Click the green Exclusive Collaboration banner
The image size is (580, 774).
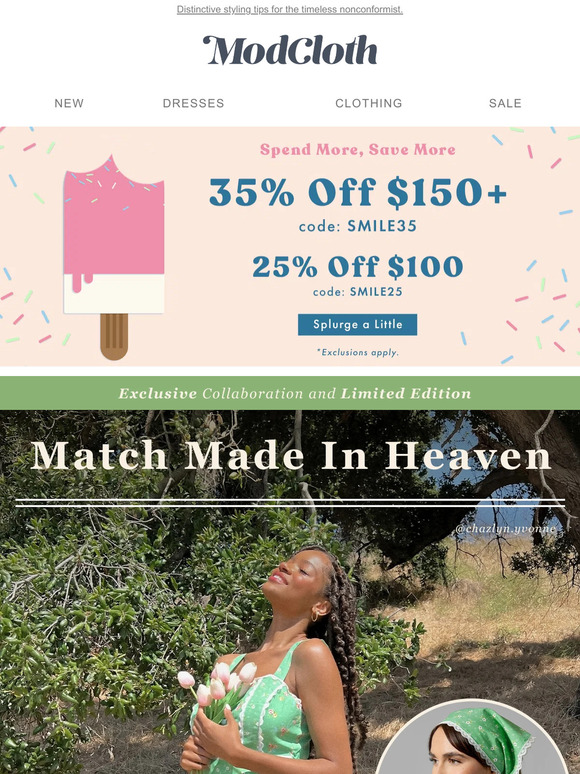(x=290, y=393)
